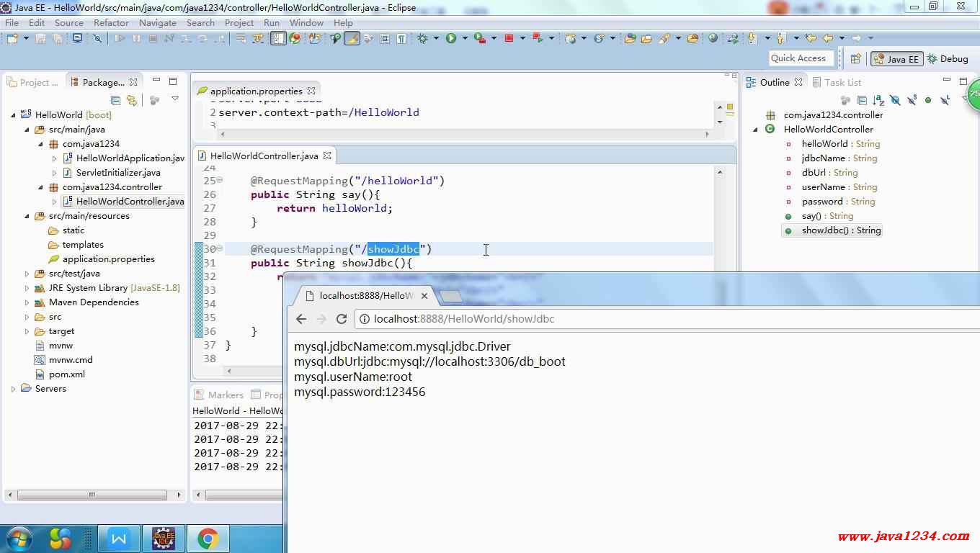Close the HelloWorldController.java editor tab
Image resolution: width=980 pixels, height=553 pixels.
tap(327, 156)
